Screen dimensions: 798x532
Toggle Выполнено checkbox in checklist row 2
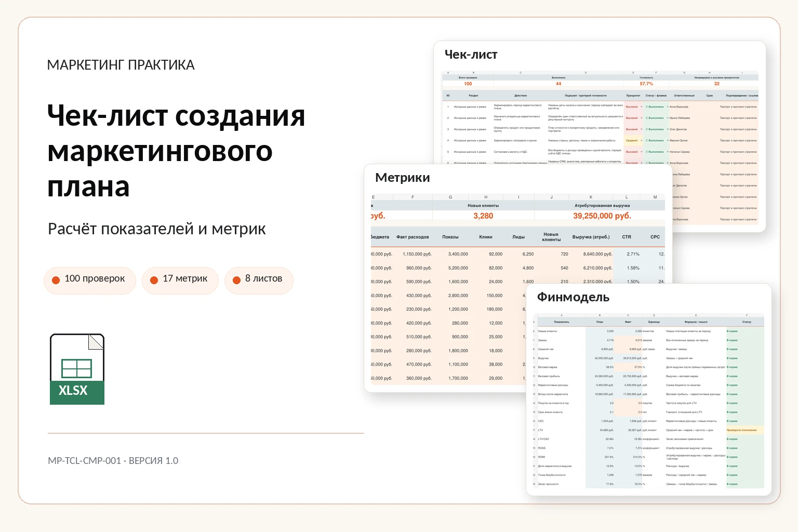pyautogui.click(x=647, y=118)
